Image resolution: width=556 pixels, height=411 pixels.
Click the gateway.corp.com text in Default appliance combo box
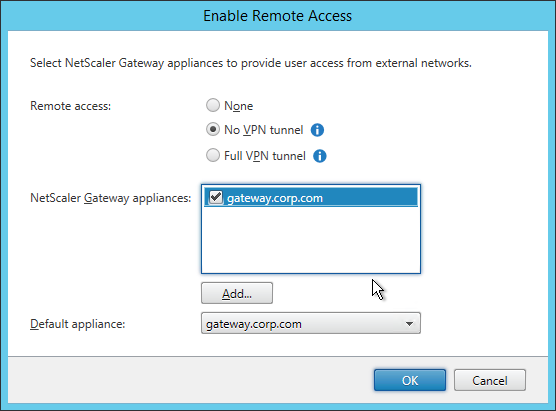tap(254, 324)
